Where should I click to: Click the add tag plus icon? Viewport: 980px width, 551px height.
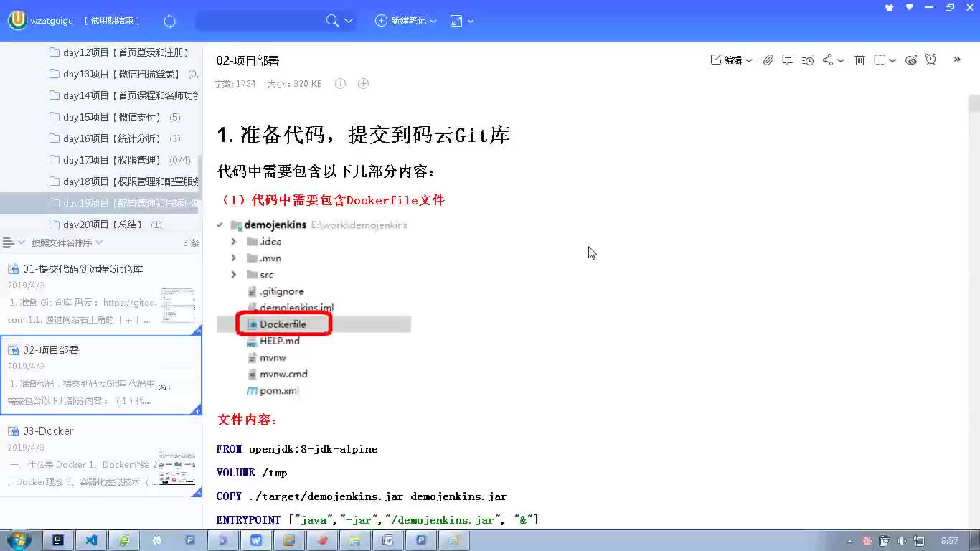[363, 84]
